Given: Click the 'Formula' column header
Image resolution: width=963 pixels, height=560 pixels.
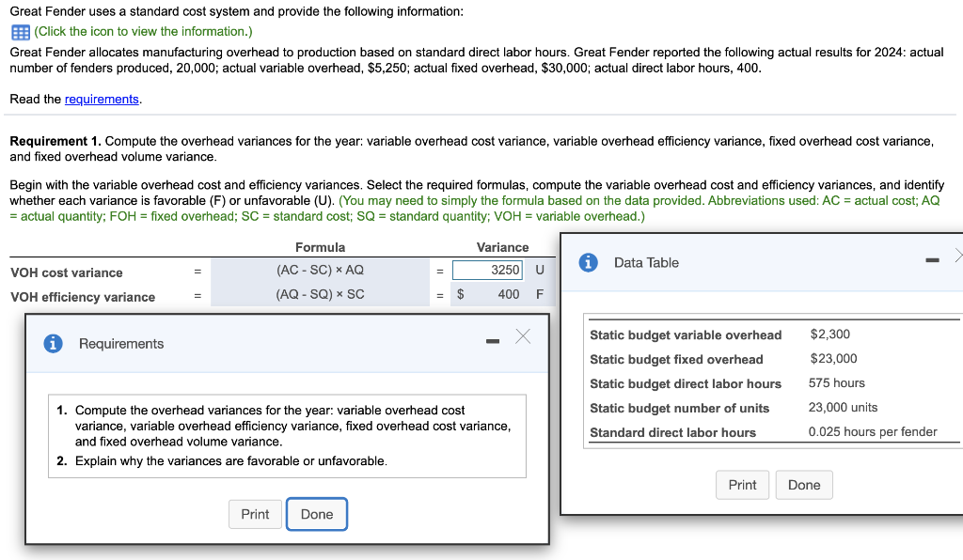Looking at the screenshot, I should pyautogui.click(x=320, y=247).
